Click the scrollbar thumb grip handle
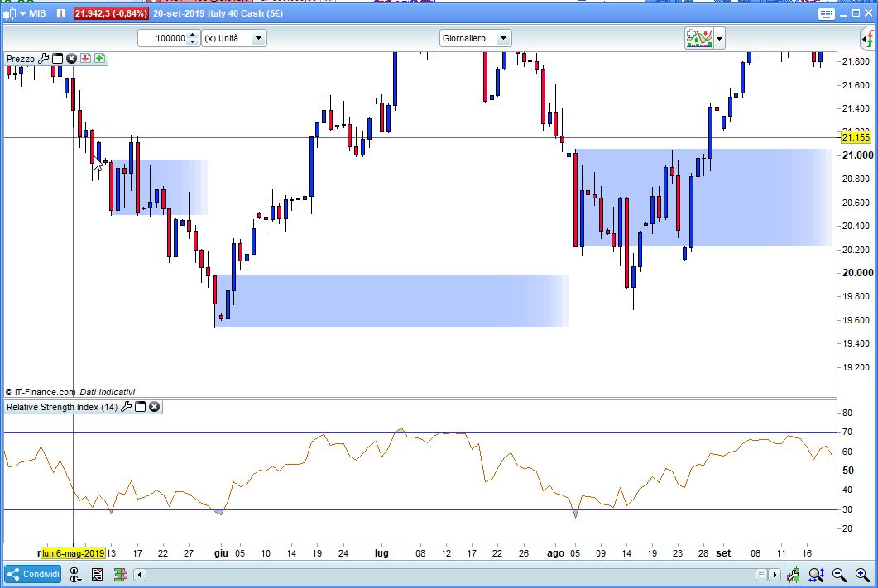This screenshot has width=878, height=588. point(760,575)
